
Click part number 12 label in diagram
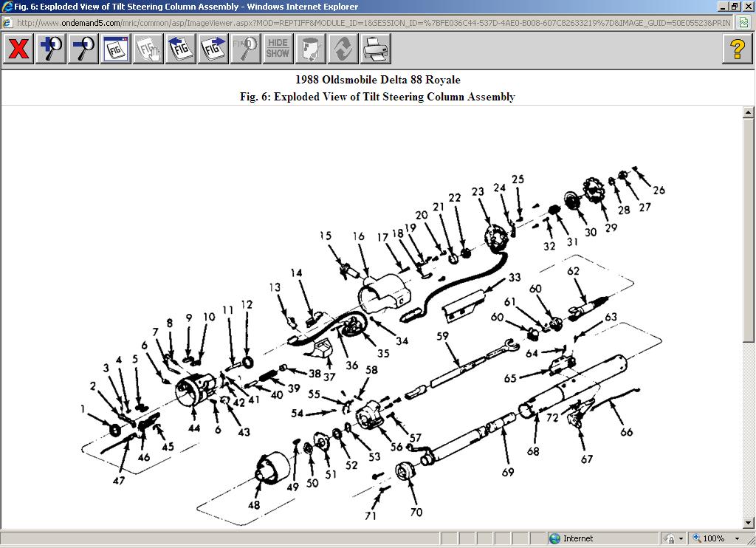pos(247,304)
